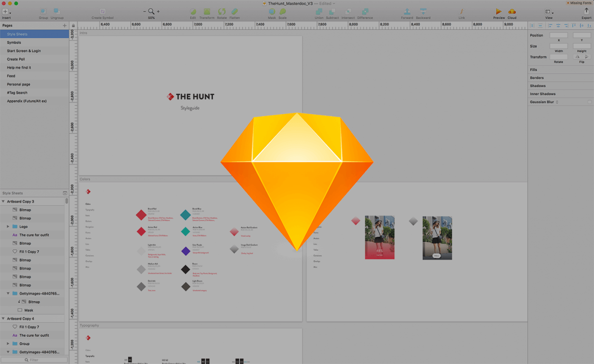Screen dimensions: 594x364
Task: Zoom in with the plus button
Action: (x=158, y=11)
